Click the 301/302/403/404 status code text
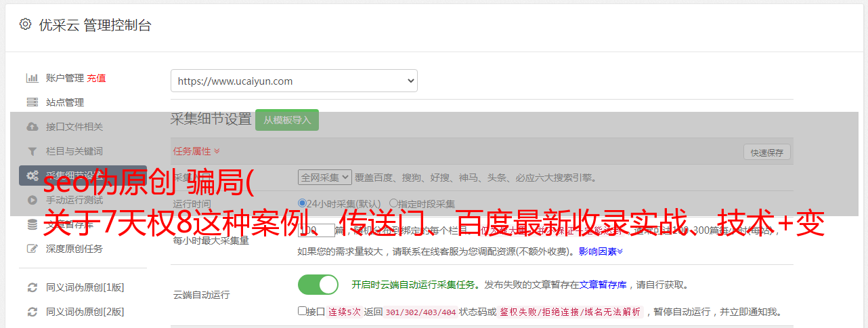Image resolution: width=868 pixels, height=328 pixels. coord(420,312)
